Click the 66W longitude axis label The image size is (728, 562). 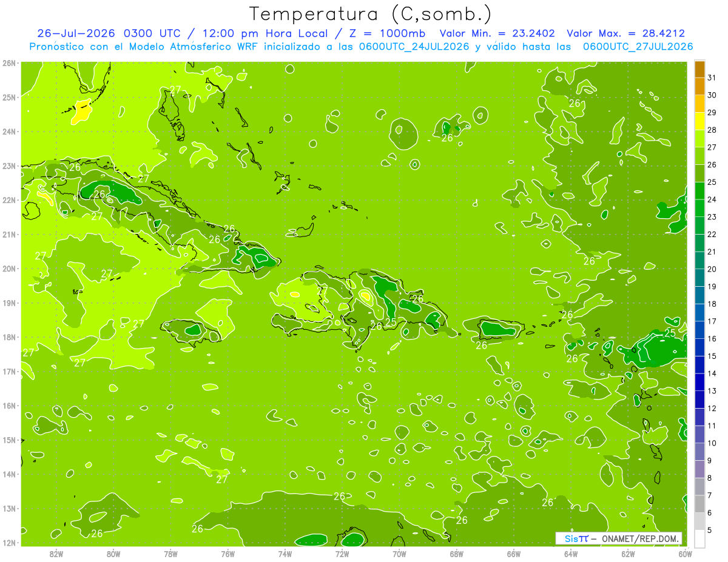[x=514, y=554]
